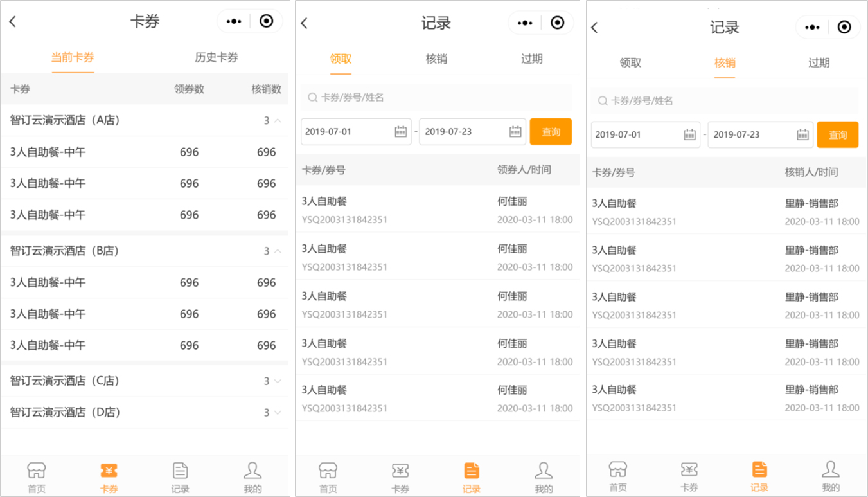Image resolution: width=868 pixels, height=497 pixels.
Task: Expand the 智订云演示酒店（C店）group
Action: [x=278, y=381]
